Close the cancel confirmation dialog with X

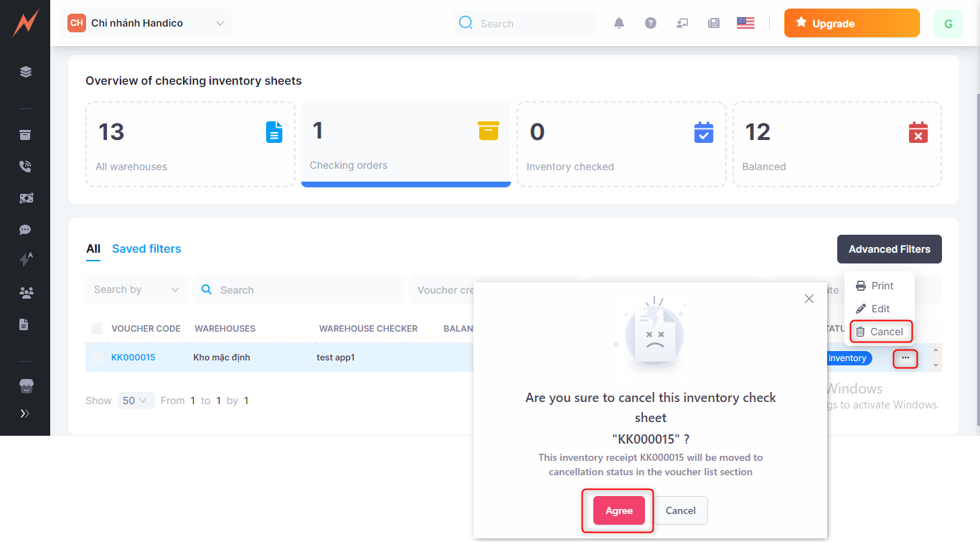pyautogui.click(x=809, y=299)
